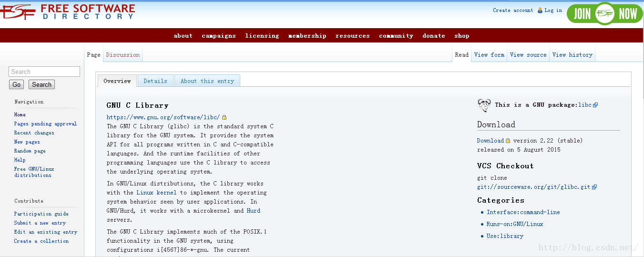The height and width of the screenshot is (257, 644).
Task: Open the donate menu item
Action: click(x=434, y=36)
